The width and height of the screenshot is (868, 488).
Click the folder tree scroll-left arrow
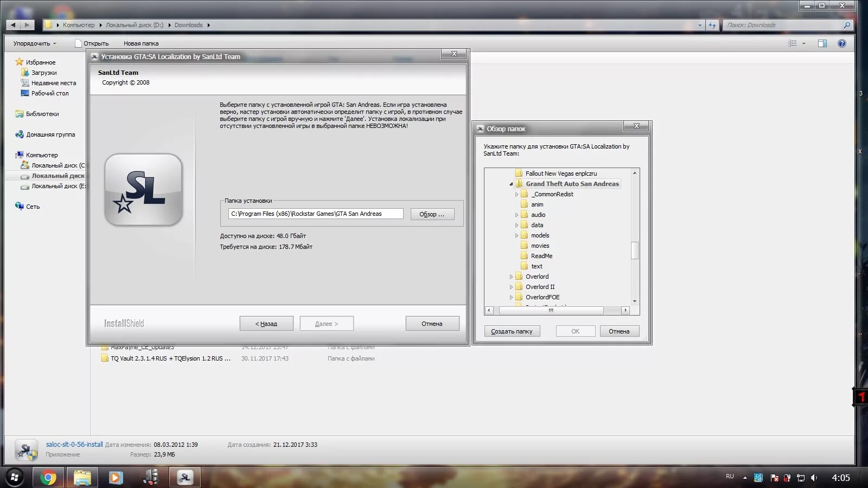489,310
